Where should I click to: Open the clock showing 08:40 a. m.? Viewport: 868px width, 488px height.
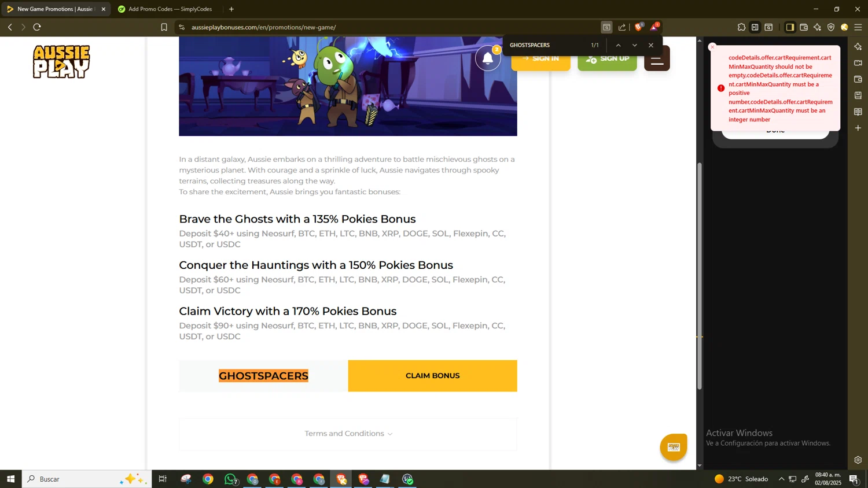tap(828, 479)
